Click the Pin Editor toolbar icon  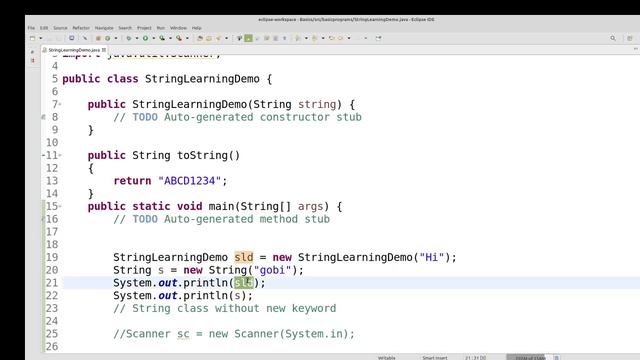pos(378,38)
